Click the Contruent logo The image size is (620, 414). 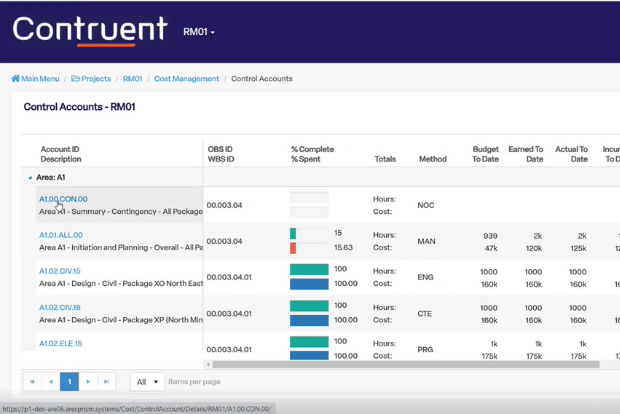click(x=90, y=31)
